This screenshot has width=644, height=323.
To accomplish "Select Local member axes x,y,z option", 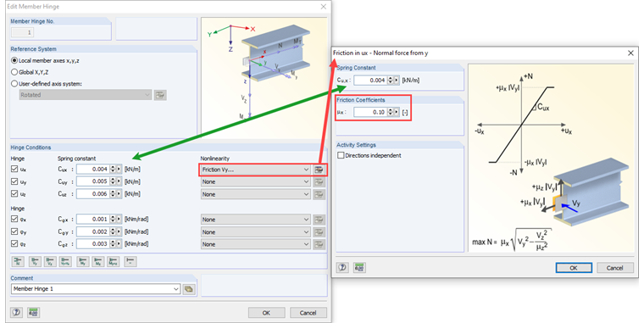I will click(x=14, y=60).
